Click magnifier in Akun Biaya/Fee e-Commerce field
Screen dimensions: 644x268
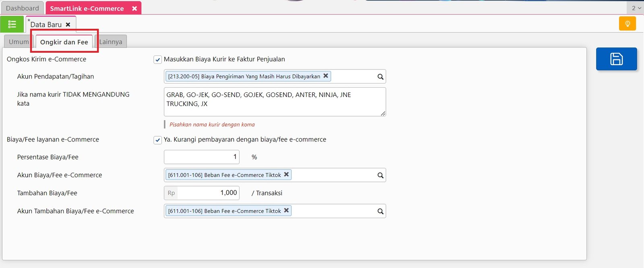point(380,175)
